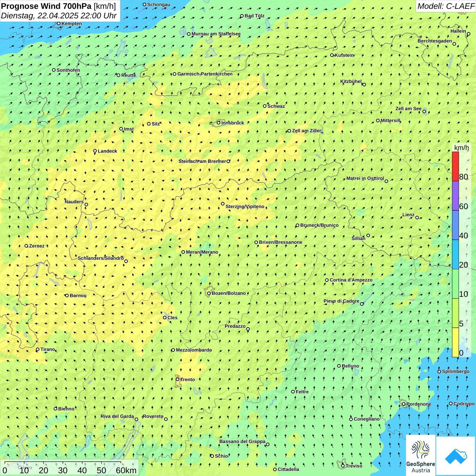Click the 'Schio' label
Screen dimensions: 476x476
(x=222, y=456)
